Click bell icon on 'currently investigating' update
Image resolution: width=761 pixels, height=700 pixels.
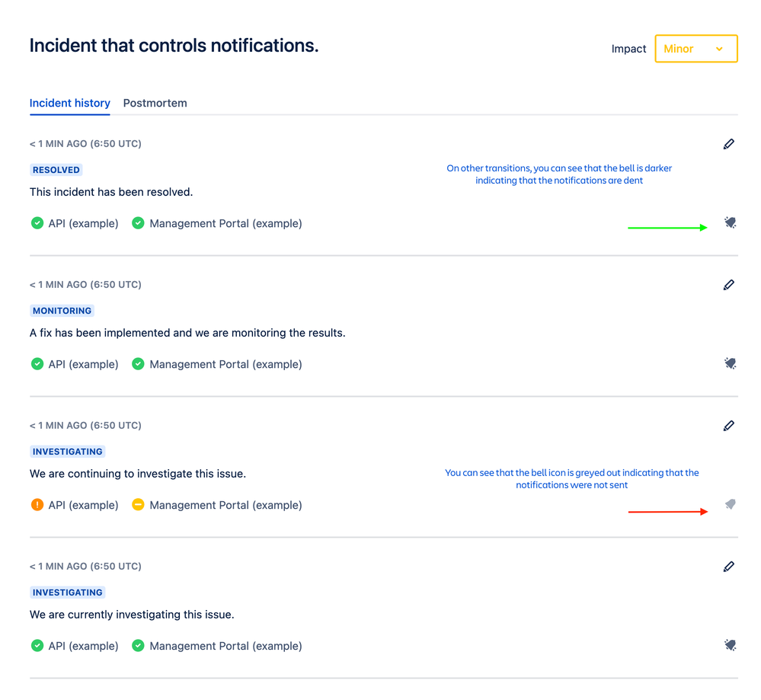pyautogui.click(x=730, y=646)
